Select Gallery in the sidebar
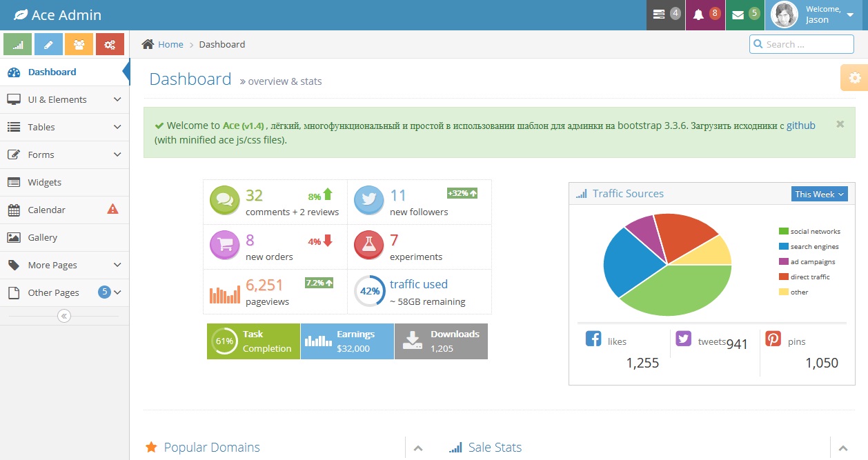This screenshot has width=868, height=460. 43,237
